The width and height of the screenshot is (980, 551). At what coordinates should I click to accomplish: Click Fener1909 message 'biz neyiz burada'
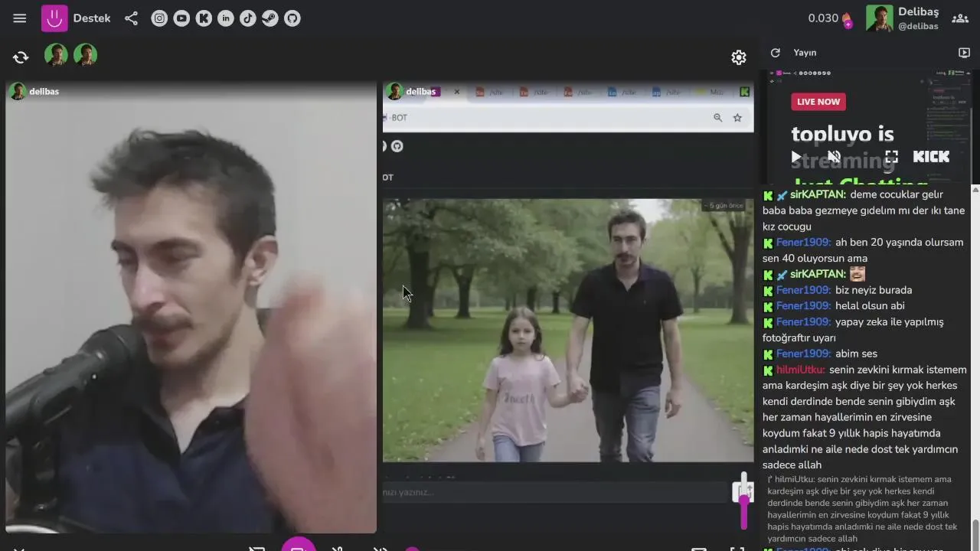pyautogui.click(x=874, y=290)
